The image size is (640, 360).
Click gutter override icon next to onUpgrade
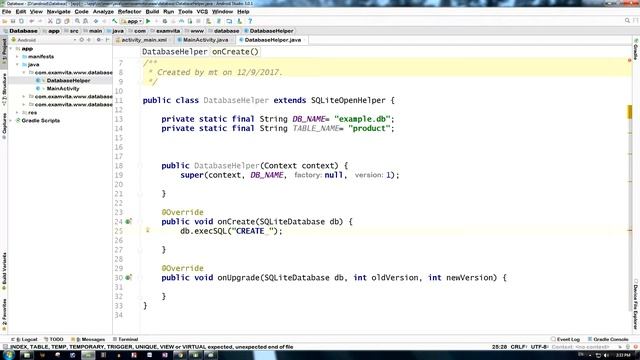click(128, 278)
